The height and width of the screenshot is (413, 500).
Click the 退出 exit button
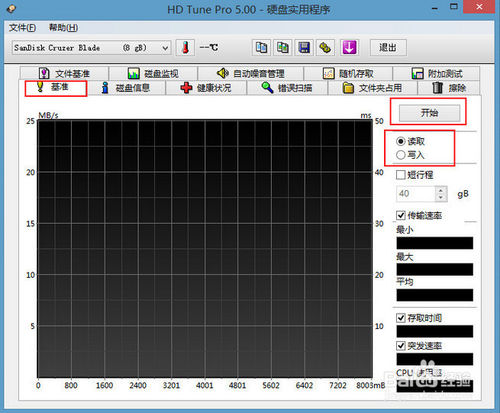[x=388, y=48]
